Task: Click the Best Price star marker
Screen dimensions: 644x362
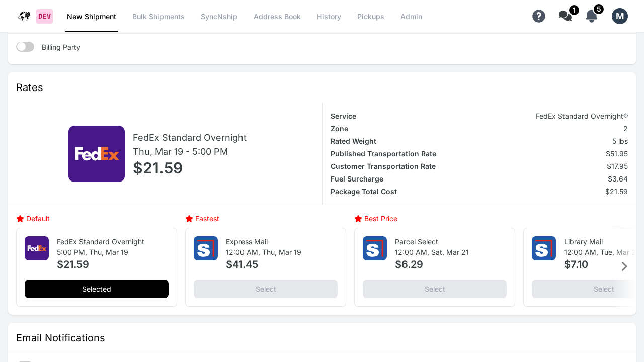Action: (x=358, y=219)
